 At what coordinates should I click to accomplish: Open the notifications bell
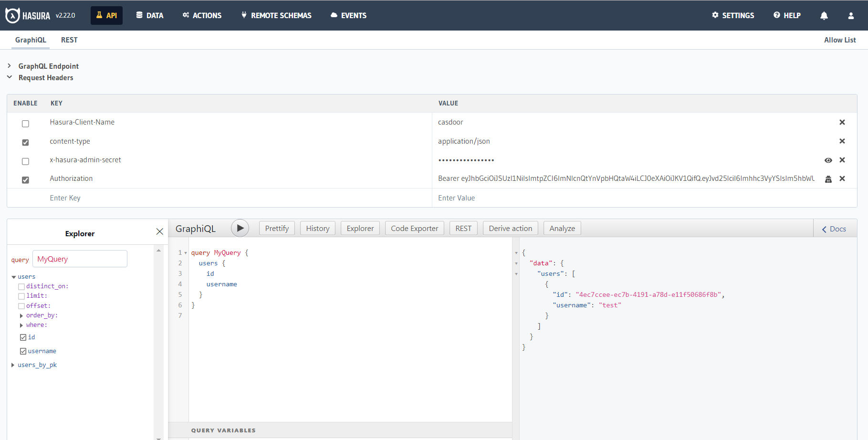(x=824, y=15)
